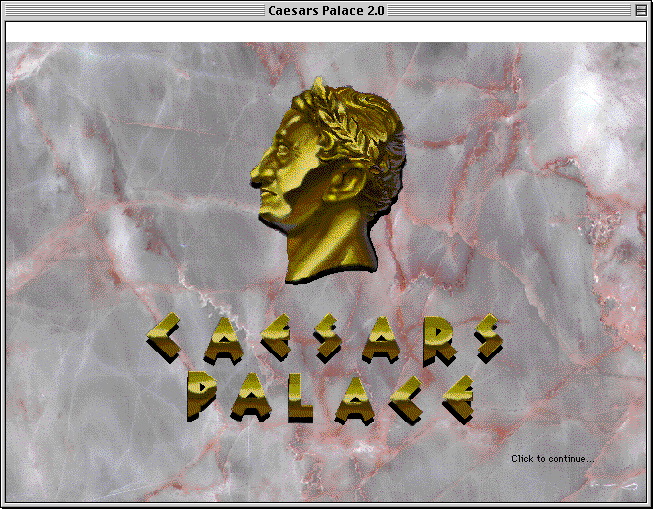
Task: Click the 'Caesars Palace 2.0' window title
Action: tap(325, 10)
